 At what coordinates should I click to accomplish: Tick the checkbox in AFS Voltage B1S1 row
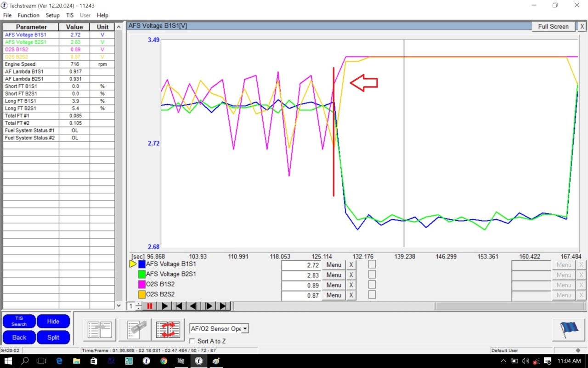(372, 264)
